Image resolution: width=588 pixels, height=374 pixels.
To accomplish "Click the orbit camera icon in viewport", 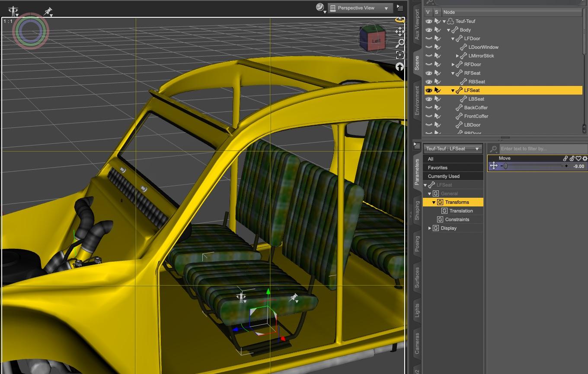I will pyautogui.click(x=399, y=20).
